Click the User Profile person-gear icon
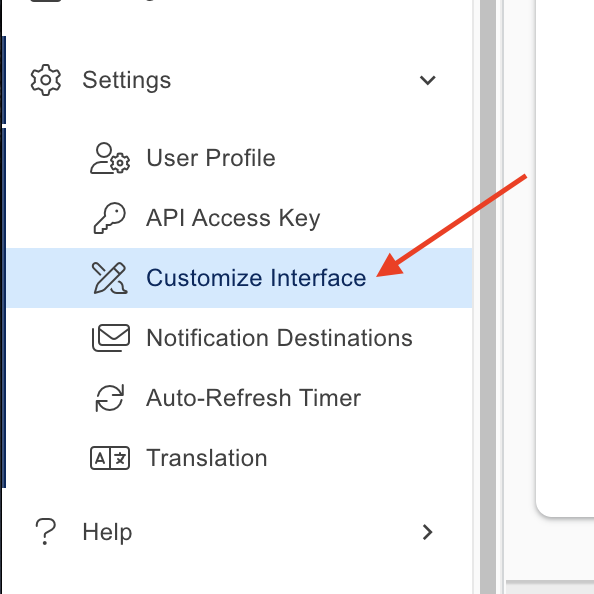 point(110,158)
